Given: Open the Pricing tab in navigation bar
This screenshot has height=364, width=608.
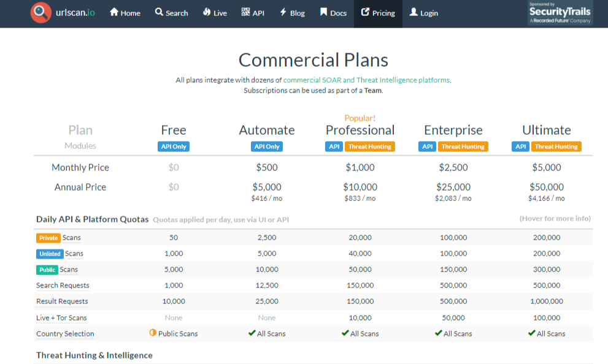Looking at the screenshot, I should [x=378, y=13].
